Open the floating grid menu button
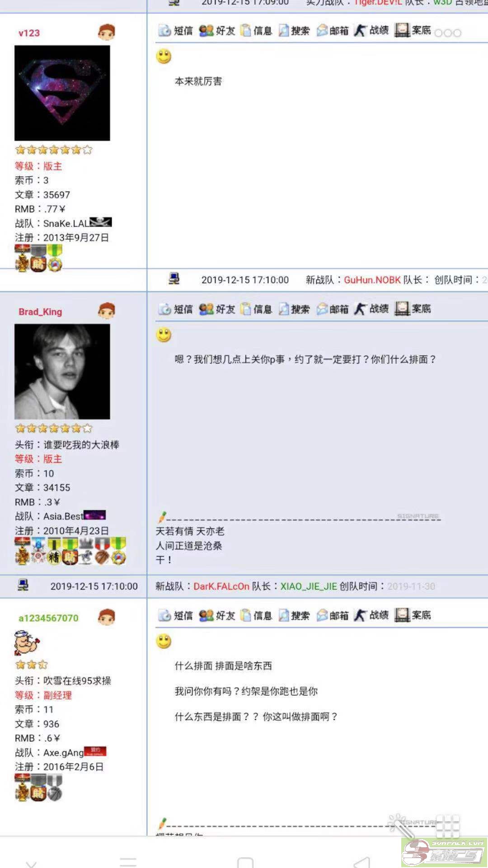Screen dimensions: 488x868 point(448,827)
